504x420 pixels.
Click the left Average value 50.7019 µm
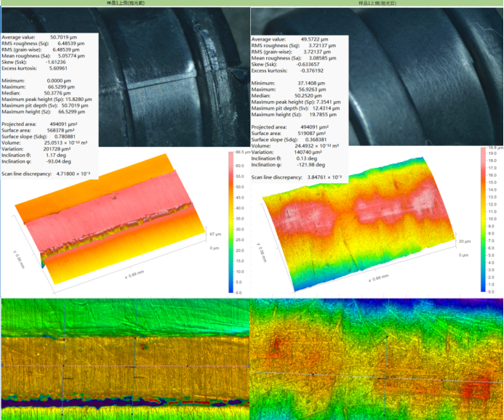click(x=65, y=36)
